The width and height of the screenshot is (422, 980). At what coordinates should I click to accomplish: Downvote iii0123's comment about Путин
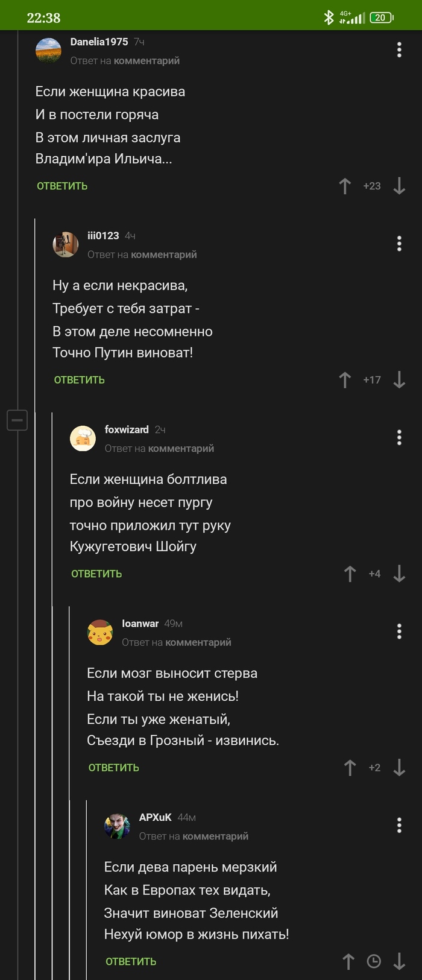(400, 380)
